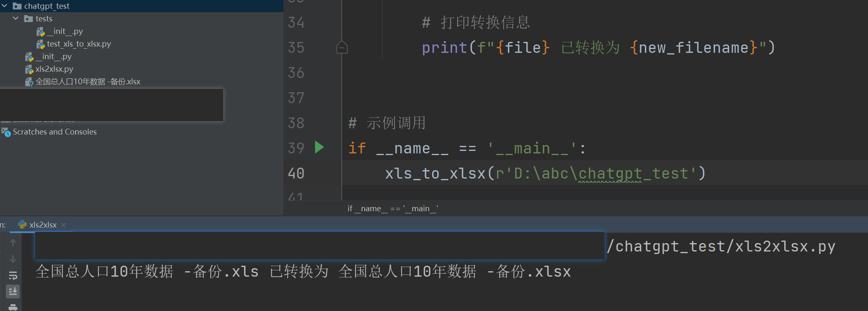Collapse the chatgpt_test project folder chevron

[5, 6]
